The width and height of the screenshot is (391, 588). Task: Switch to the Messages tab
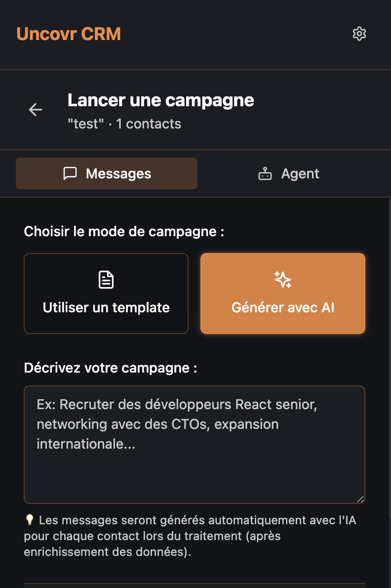[107, 173]
